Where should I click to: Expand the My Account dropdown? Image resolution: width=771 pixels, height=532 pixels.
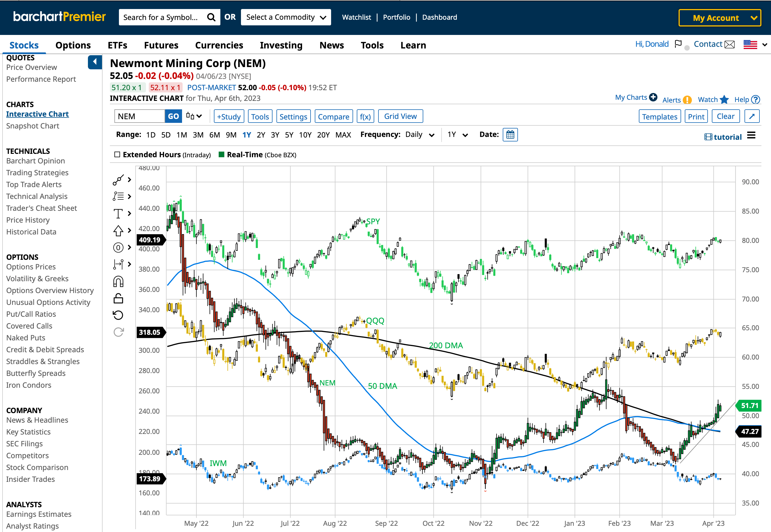click(x=720, y=18)
